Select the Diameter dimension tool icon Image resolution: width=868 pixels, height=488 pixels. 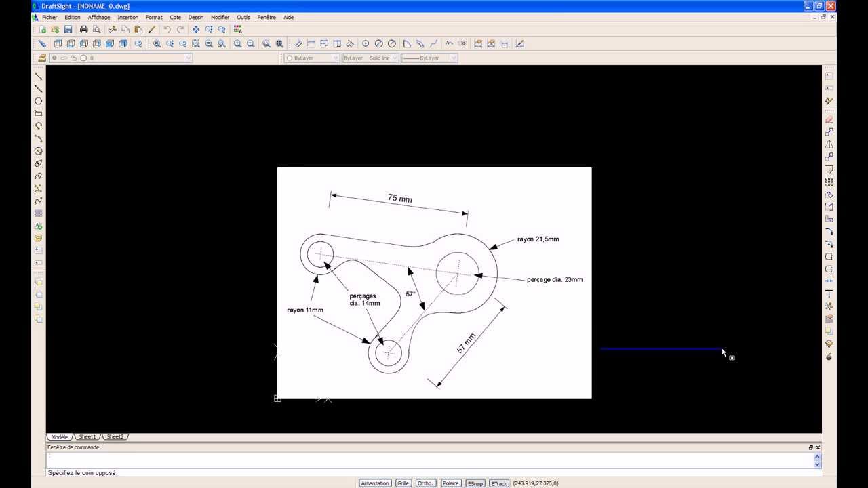click(379, 43)
